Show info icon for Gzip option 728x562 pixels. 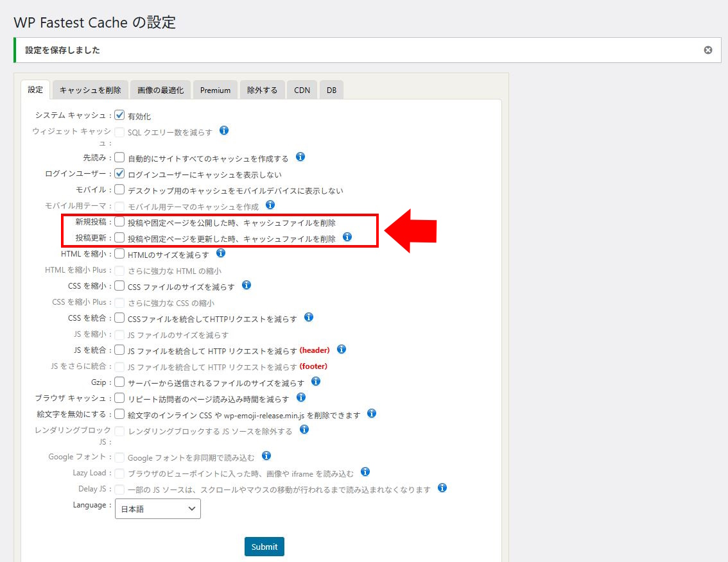tap(316, 381)
